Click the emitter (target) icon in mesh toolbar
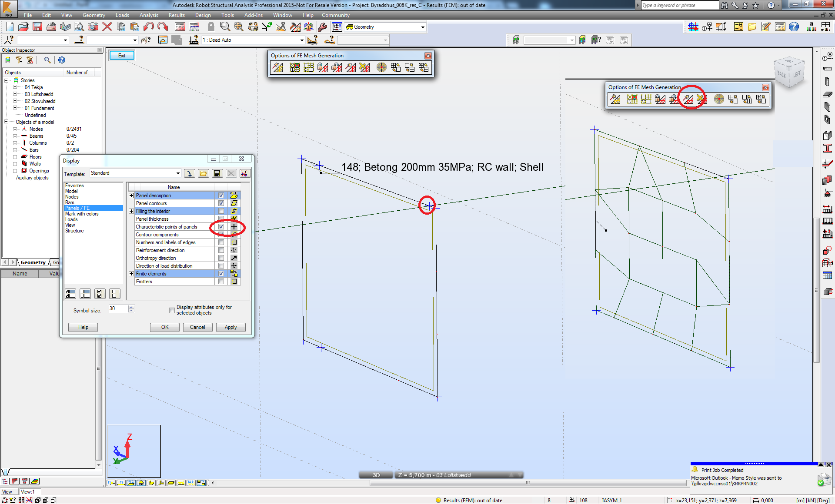This screenshot has width=835, height=504. [382, 67]
